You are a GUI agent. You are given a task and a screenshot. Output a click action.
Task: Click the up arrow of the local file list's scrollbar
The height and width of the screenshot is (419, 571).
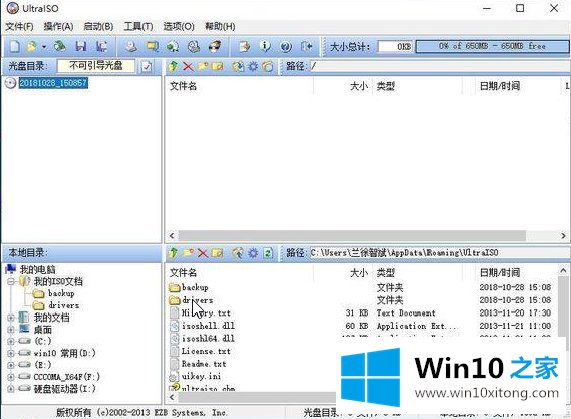tap(563, 271)
